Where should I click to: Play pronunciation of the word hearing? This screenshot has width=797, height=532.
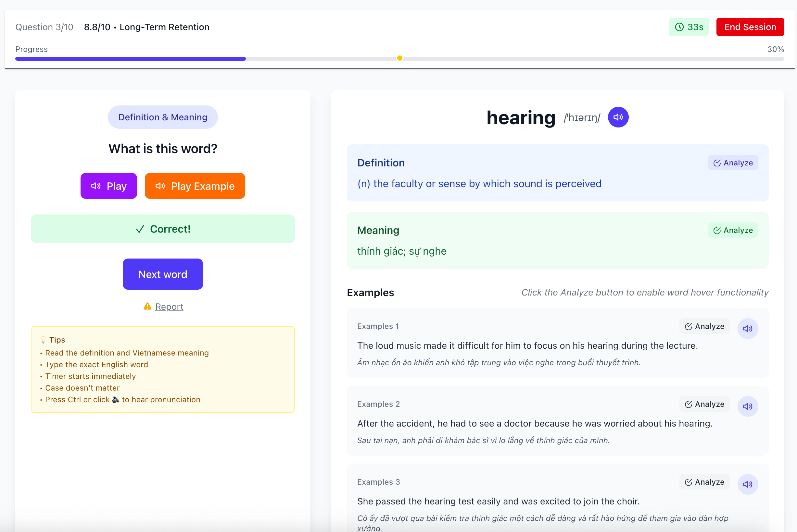(618, 117)
